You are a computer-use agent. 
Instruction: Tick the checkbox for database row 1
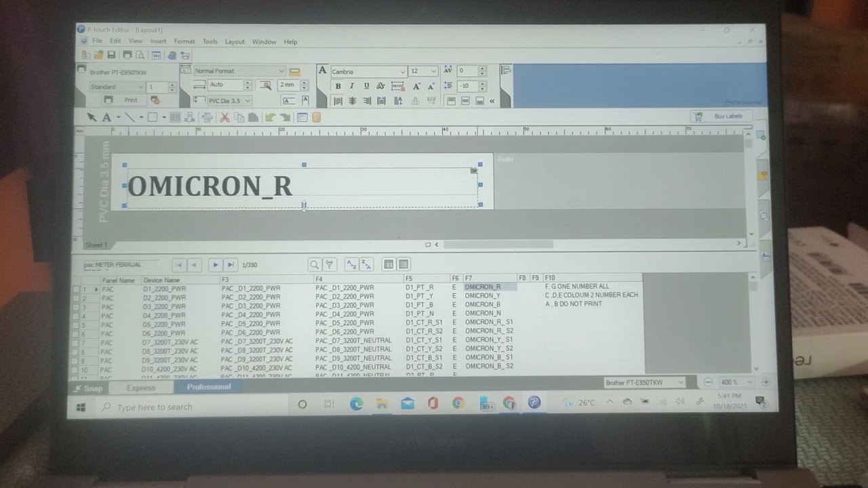tap(76, 289)
